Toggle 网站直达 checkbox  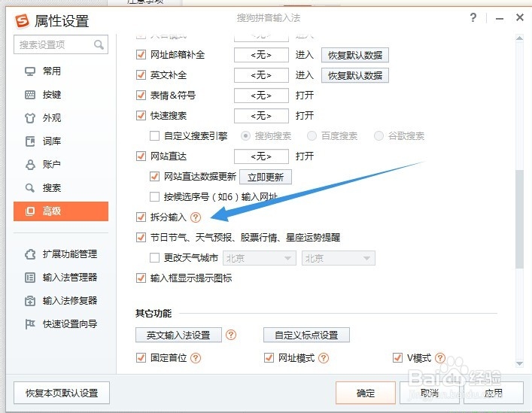(141, 156)
